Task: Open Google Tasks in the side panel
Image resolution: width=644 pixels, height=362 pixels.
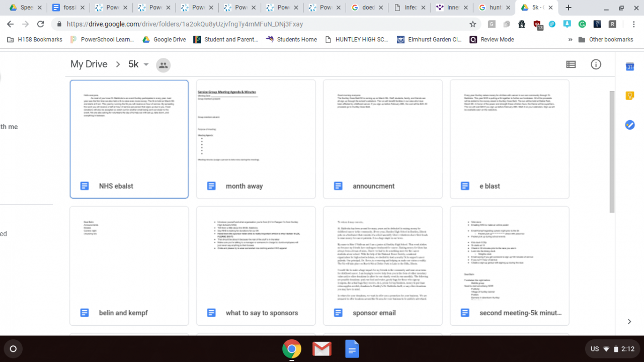Action: (x=630, y=125)
